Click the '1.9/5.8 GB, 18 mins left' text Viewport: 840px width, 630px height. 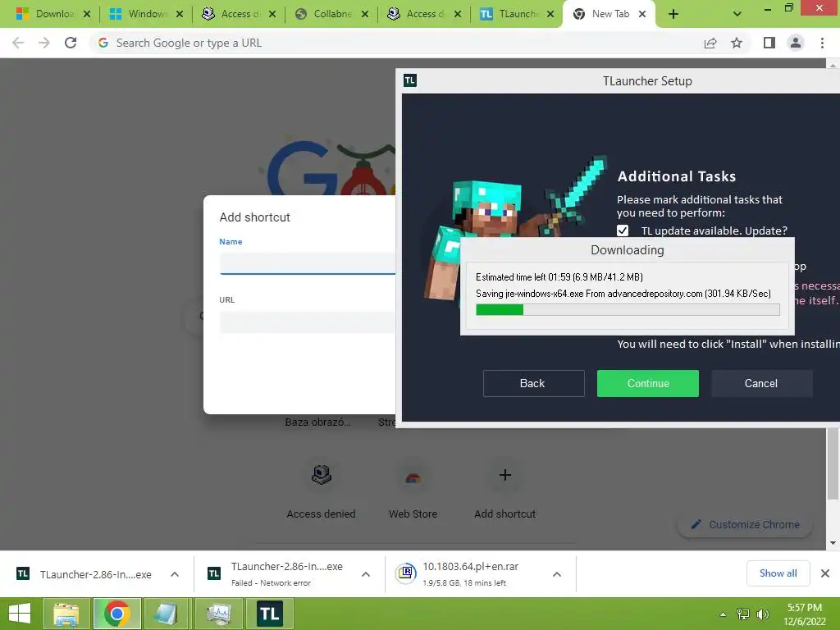pos(464,583)
